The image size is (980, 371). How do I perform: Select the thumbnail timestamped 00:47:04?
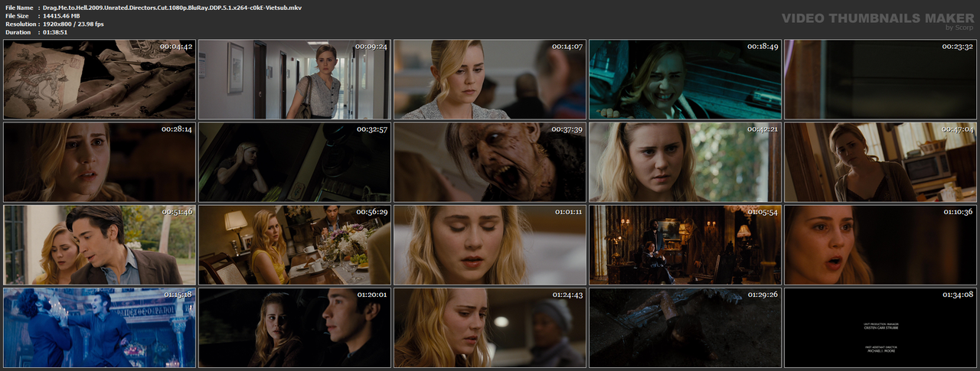[880, 162]
